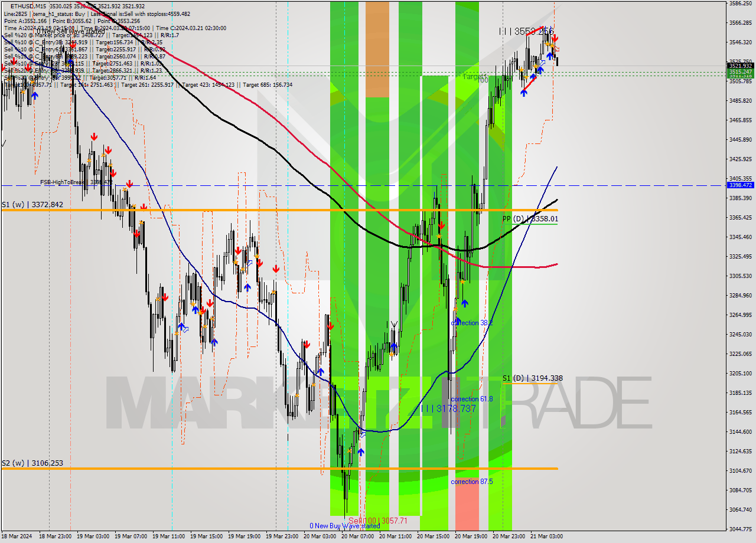
Task: Click the '20 Mar 03:00' time axis label
Action: tap(321, 537)
